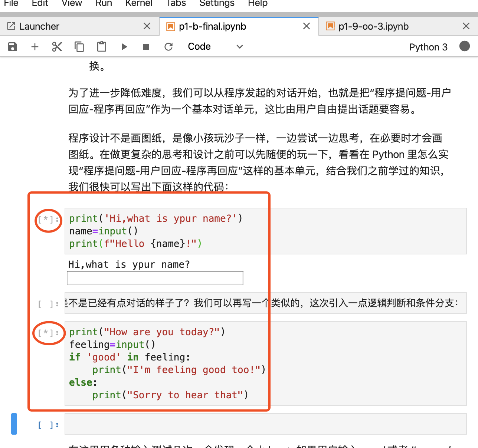
Task: Click the kernel status circle indicator
Action: point(465,46)
